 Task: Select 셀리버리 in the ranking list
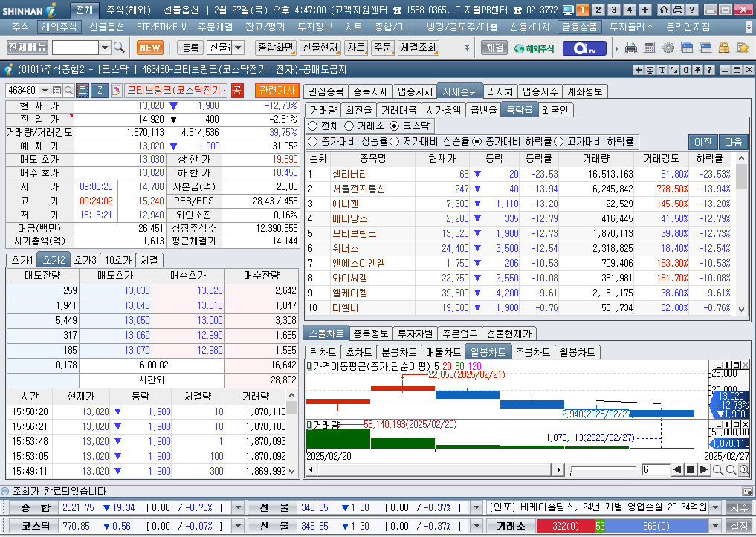click(x=350, y=174)
